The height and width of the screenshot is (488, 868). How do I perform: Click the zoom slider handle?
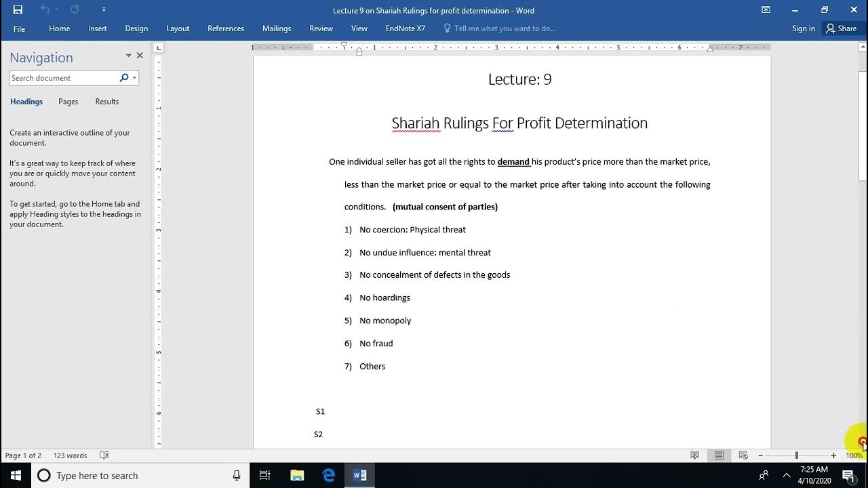[x=797, y=455]
